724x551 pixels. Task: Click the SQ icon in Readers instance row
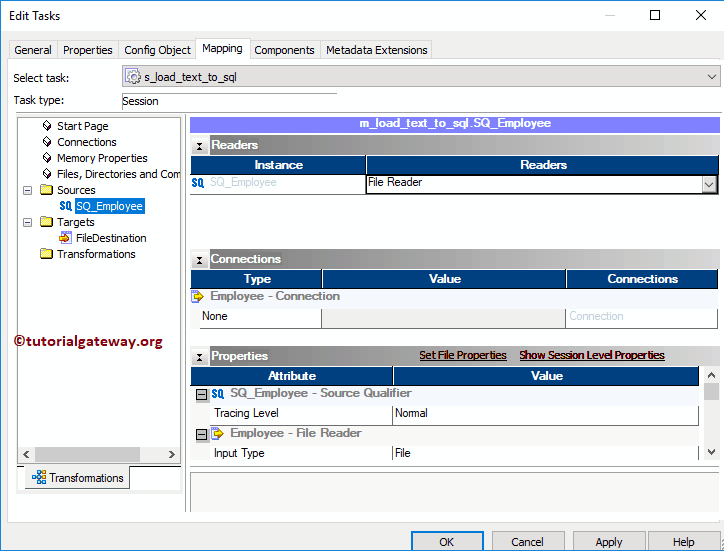coord(197,183)
